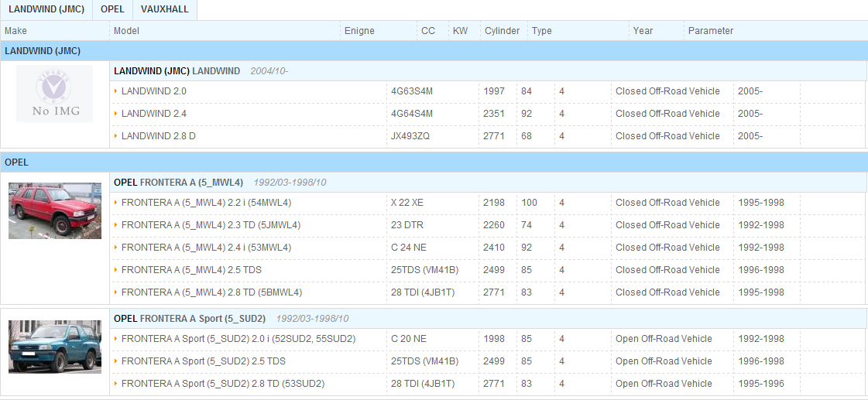
Task: Click the CC value 2351
Action: [x=494, y=114]
